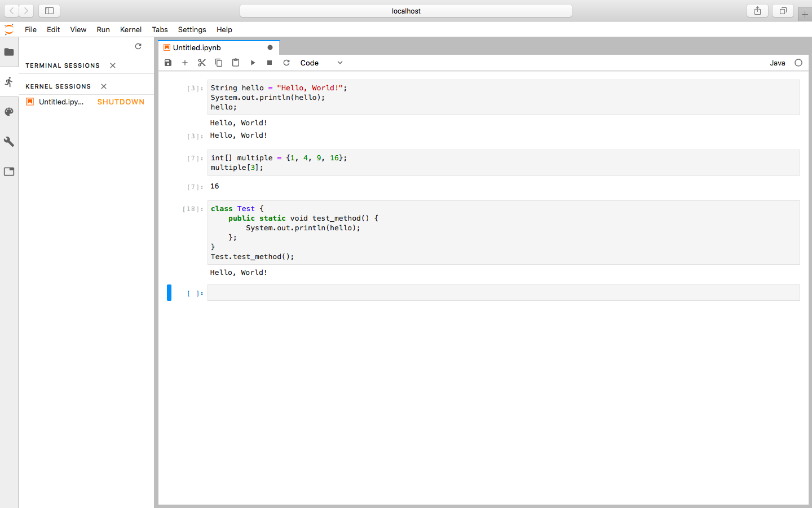The width and height of the screenshot is (812, 508).
Task: Open the tabs panel in the sidebar
Action: click(9, 171)
